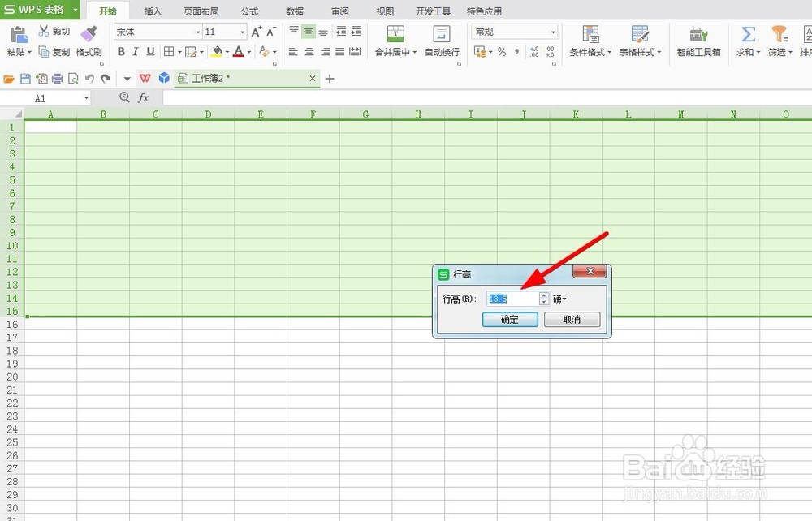The height and width of the screenshot is (521, 812).
Task: Click the Open folder icon in quick toolbar
Action: [x=9, y=79]
